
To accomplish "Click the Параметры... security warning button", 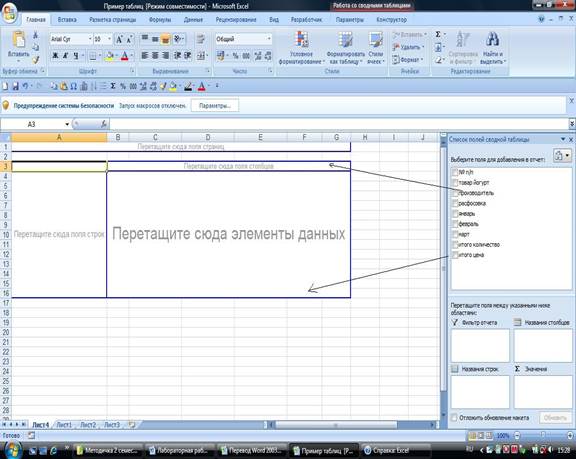I will [x=215, y=106].
